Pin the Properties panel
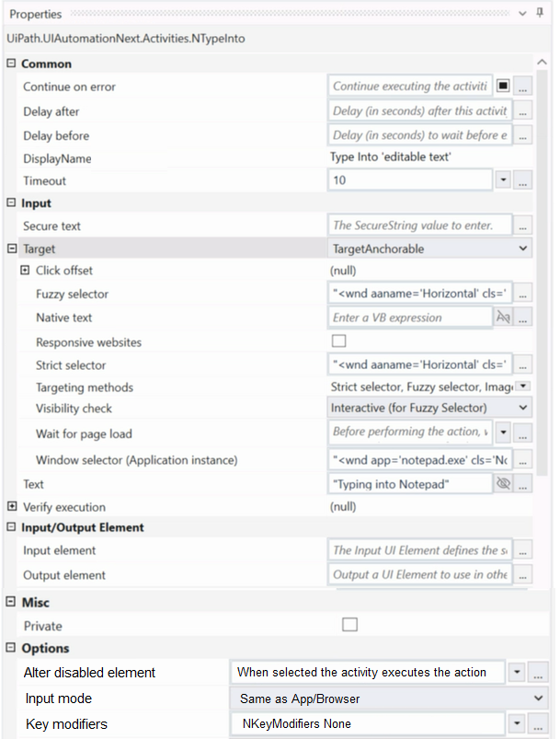Image resolution: width=560 pixels, height=739 pixels. pos(540,13)
